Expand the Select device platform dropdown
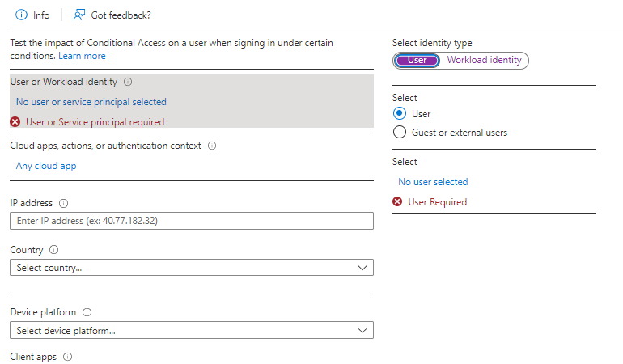Screen dimensions: 623x364 pyautogui.click(x=191, y=330)
